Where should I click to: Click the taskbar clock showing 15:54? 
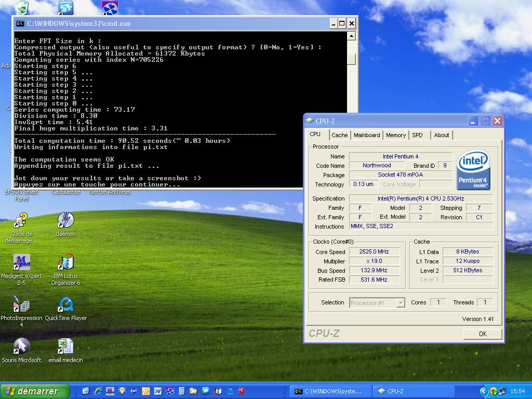pos(517,391)
